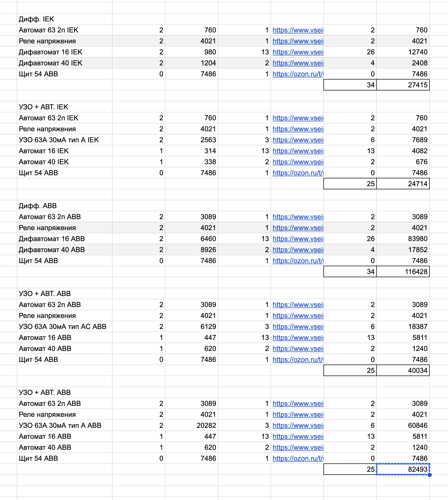
Task: Select the УЗО + АВТ. IEK header cell
Action: point(64,107)
